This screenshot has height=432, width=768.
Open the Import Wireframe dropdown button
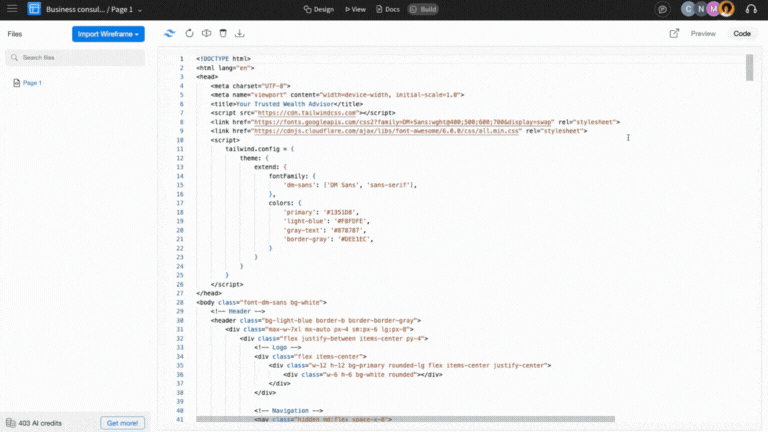(x=108, y=34)
